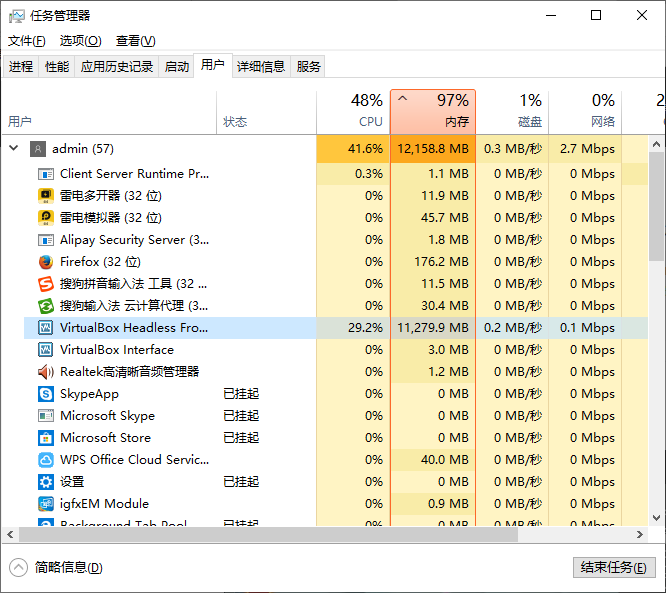Select the VirtualBox Interface row
Viewport: 666px width, 593px height.
click(116, 350)
